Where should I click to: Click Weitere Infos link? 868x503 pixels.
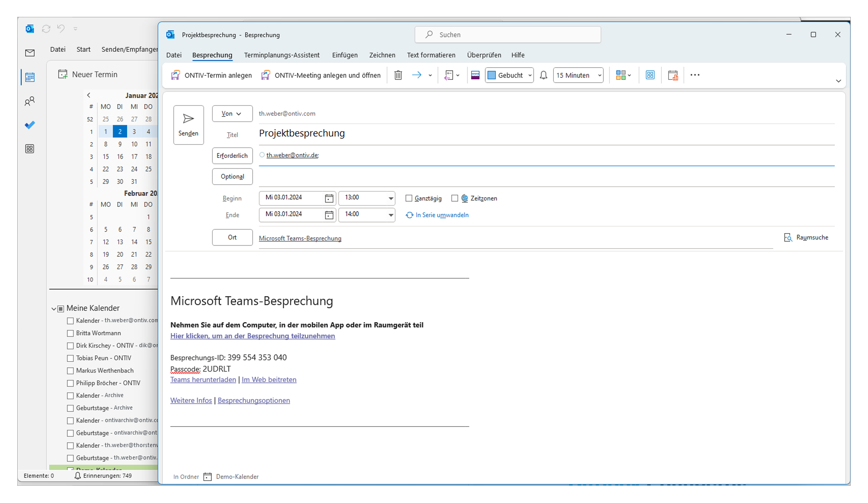191,401
